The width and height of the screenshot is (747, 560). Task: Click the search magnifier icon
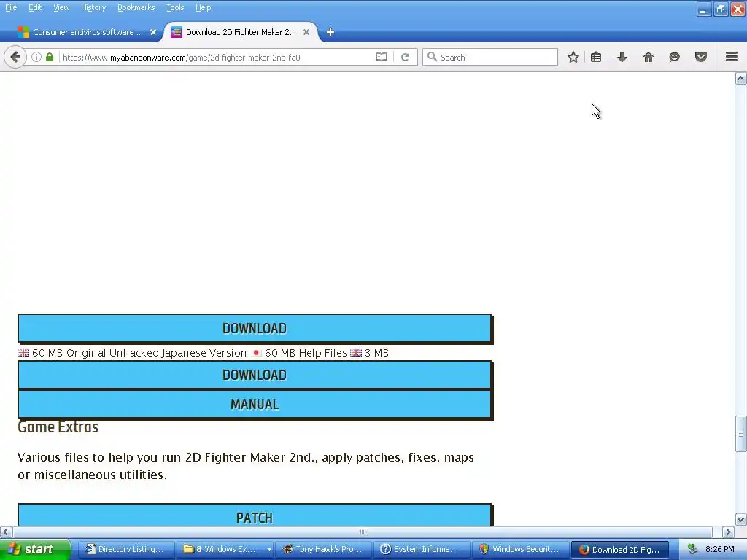(432, 57)
